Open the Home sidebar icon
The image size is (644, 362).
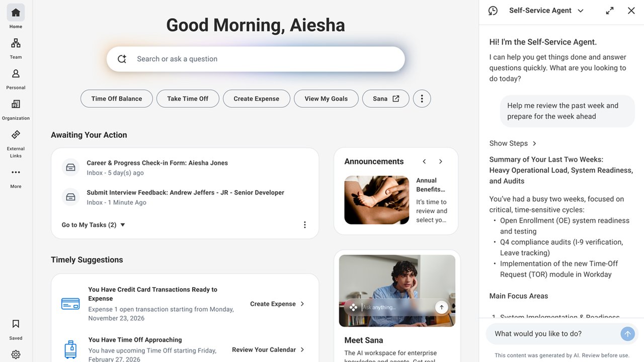coord(16,13)
